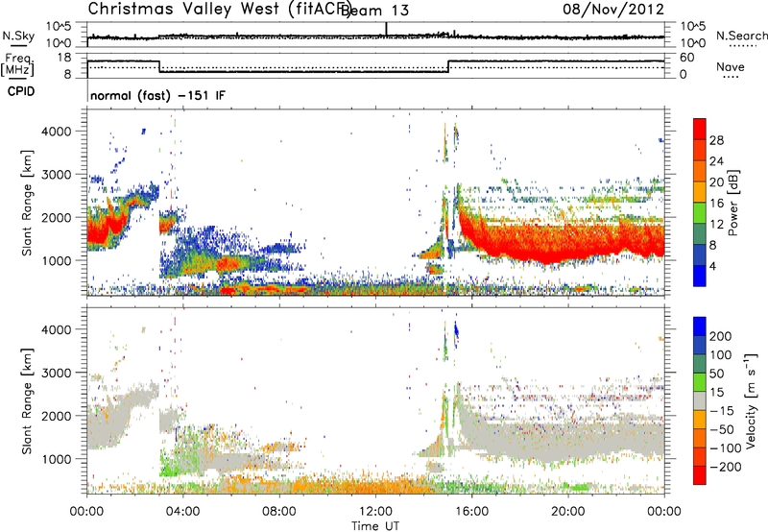Click the 'Velocity [m s-1]' colorbar label
Image resolution: width=768 pixels, height=532 pixels.
tap(751, 400)
